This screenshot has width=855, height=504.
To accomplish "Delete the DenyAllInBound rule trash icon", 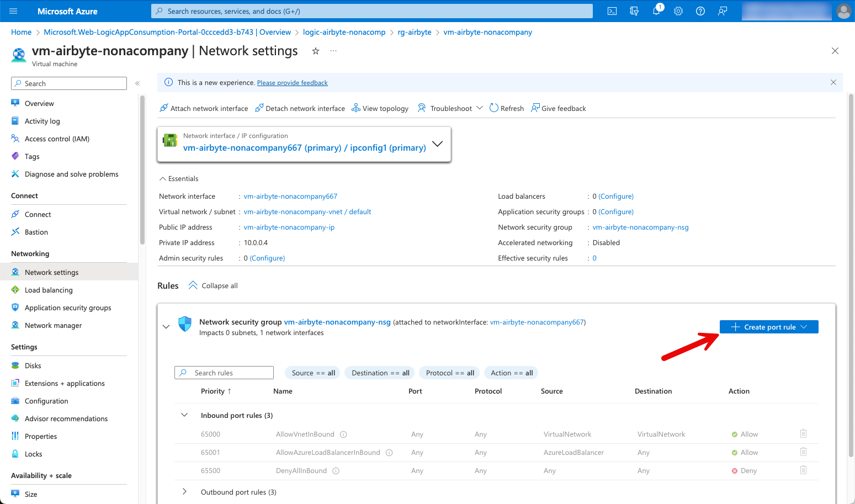I will [803, 470].
